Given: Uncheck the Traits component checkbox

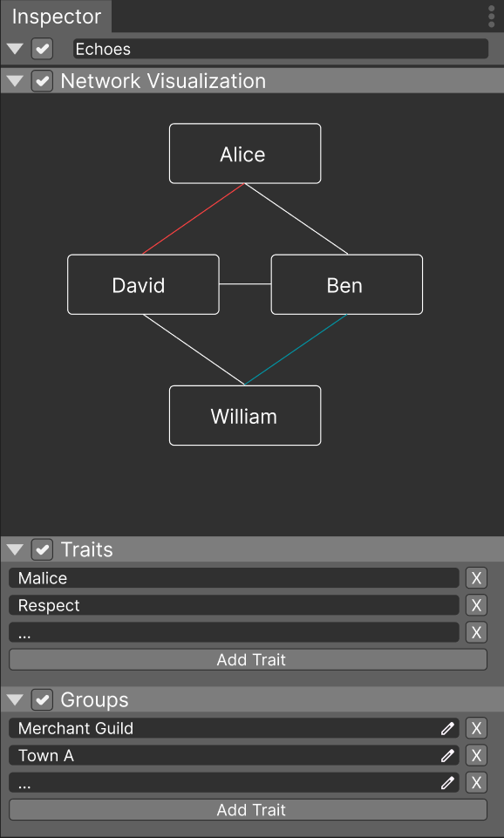Looking at the screenshot, I should pos(42,549).
